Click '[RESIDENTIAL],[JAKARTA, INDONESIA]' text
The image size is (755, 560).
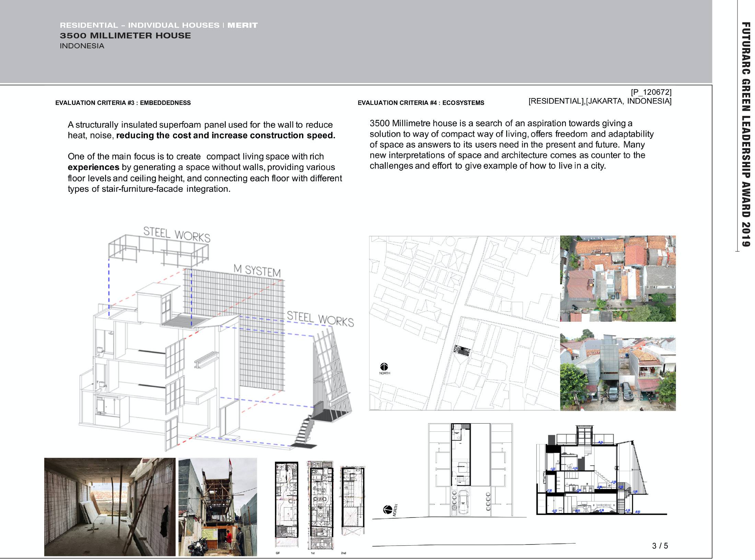pos(600,101)
